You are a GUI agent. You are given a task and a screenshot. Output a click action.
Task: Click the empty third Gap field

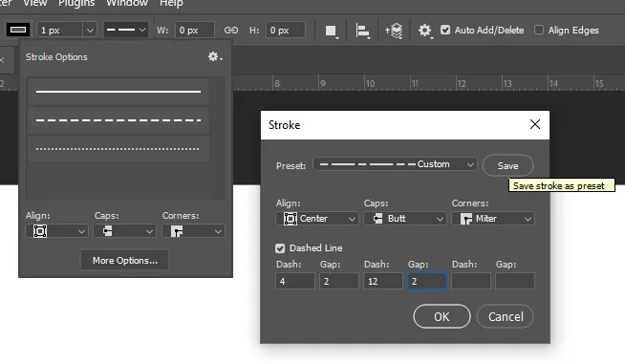514,281
